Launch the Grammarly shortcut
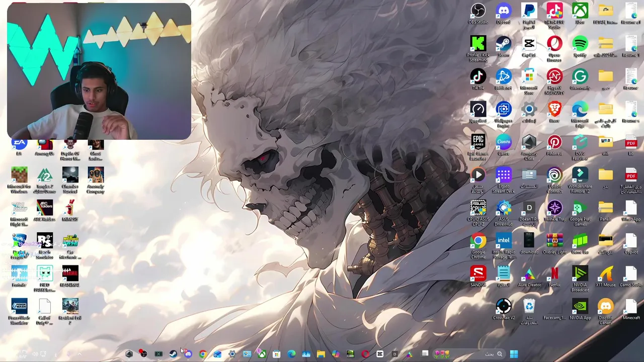Screen dimensions: 644x362 coord(580,79)
